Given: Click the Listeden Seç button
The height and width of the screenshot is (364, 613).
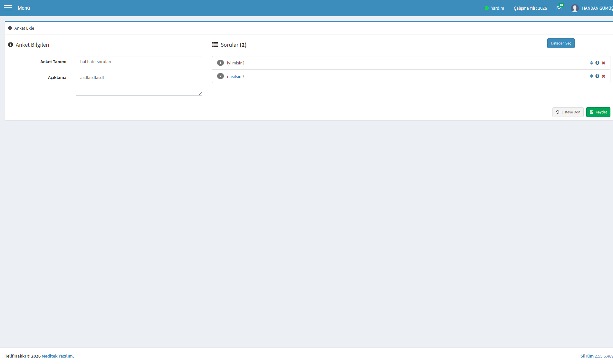Looking at the screenshot, I should coord(560,43).
